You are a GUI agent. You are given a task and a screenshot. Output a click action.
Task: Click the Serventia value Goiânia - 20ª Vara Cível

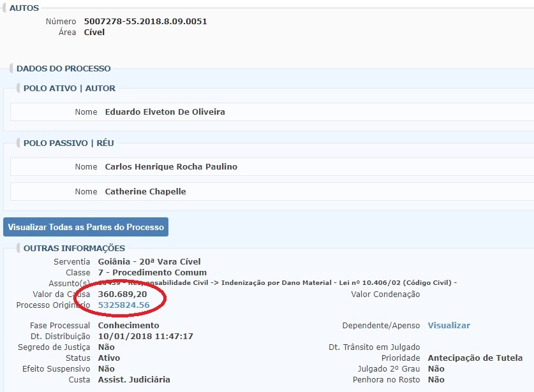click(149, 262)
